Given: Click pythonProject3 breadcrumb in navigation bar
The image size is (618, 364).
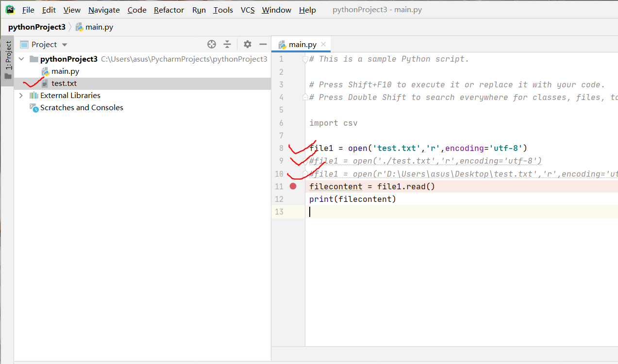Looking at the screenshot, I should (x=37, y=27).
